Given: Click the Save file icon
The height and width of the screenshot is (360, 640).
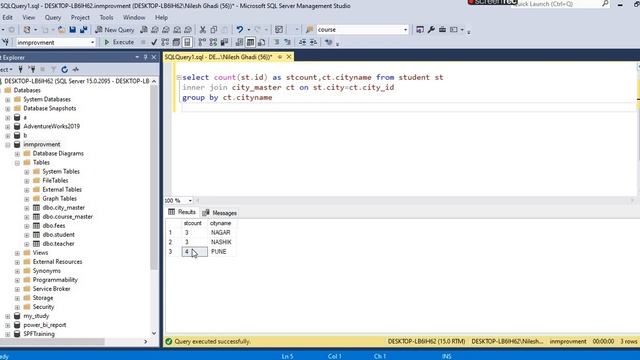Looking at the screenshot, I should click(x=73, y=30).
